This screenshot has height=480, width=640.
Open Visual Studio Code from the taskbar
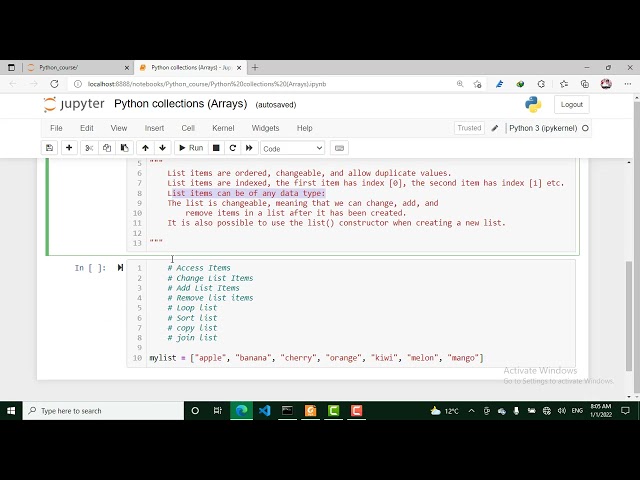264,411
